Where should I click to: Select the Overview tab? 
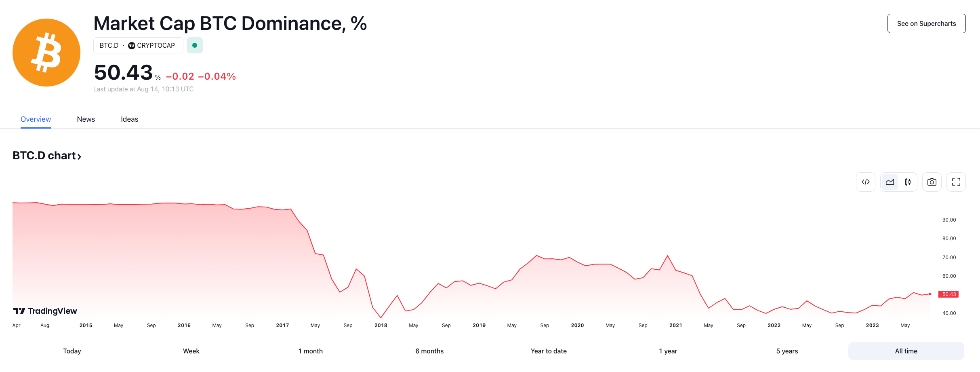click(x=36, y=119)
